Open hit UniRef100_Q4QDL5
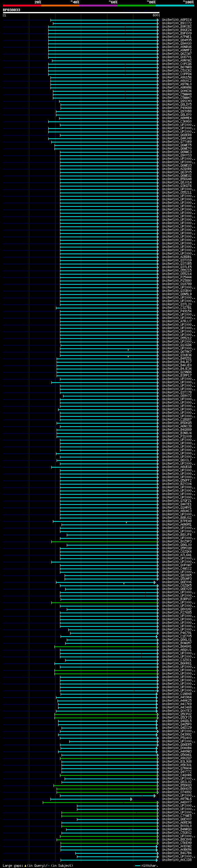The height and width of the screenshot is (868, 197). tap(176, 721)
